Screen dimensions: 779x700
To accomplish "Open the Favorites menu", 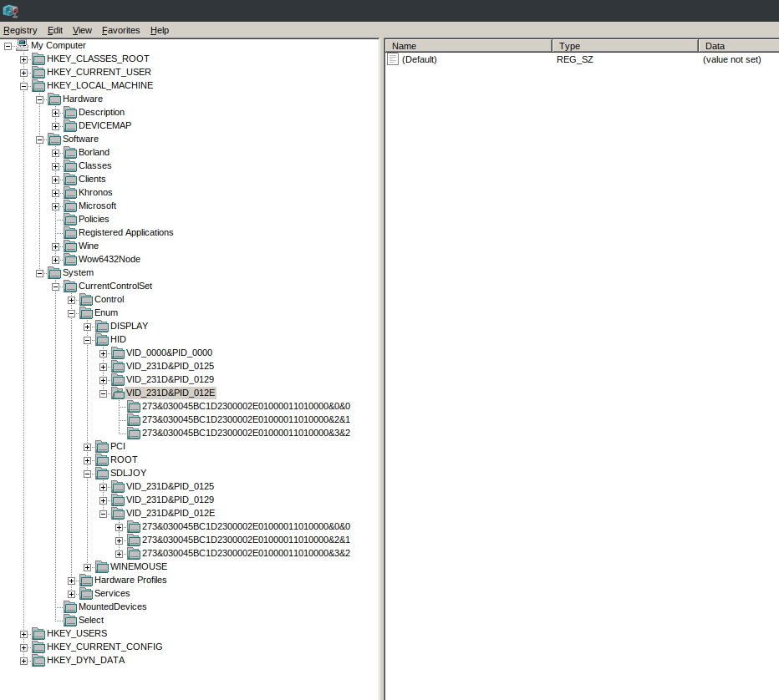I will 120,30.
